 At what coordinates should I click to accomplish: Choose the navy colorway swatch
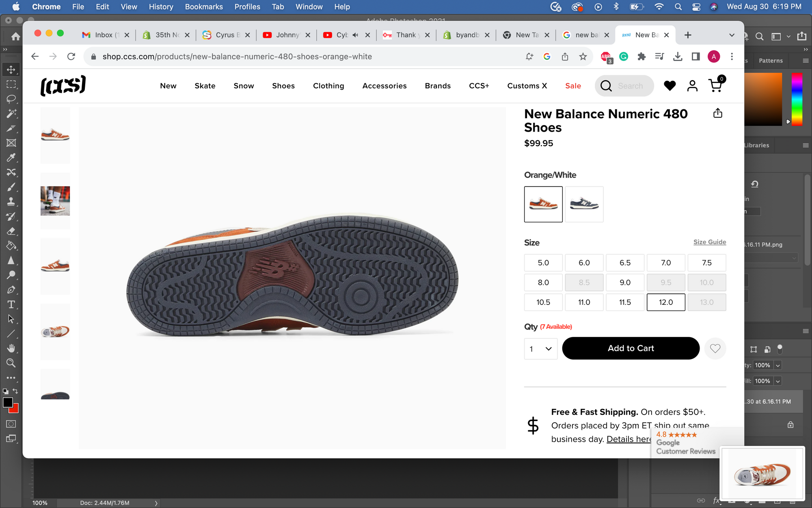[x=584, y=204]
